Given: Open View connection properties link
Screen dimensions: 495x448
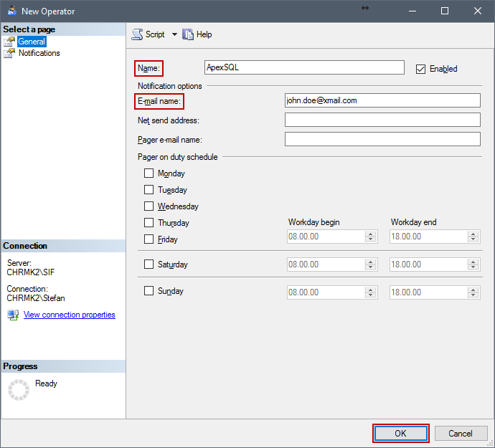Looking at the screenshot, I should [x=70, y=315].
